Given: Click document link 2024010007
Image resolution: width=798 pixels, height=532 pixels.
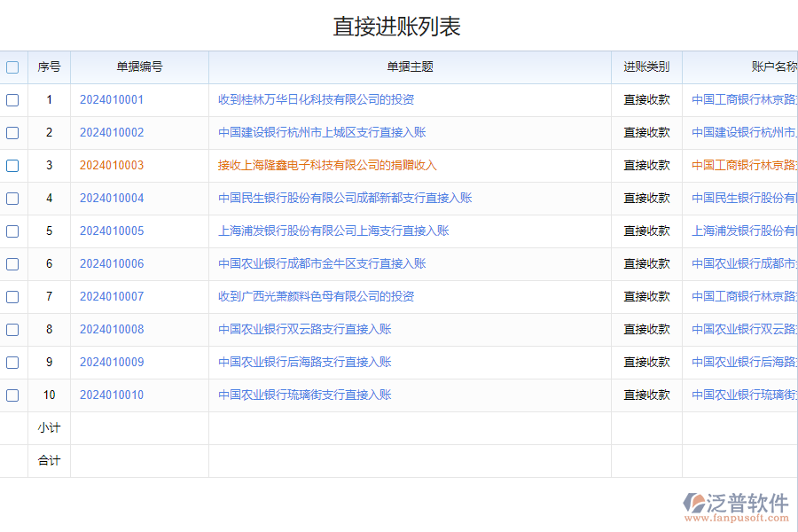Looking at the screenshot, I should [112, 297].
